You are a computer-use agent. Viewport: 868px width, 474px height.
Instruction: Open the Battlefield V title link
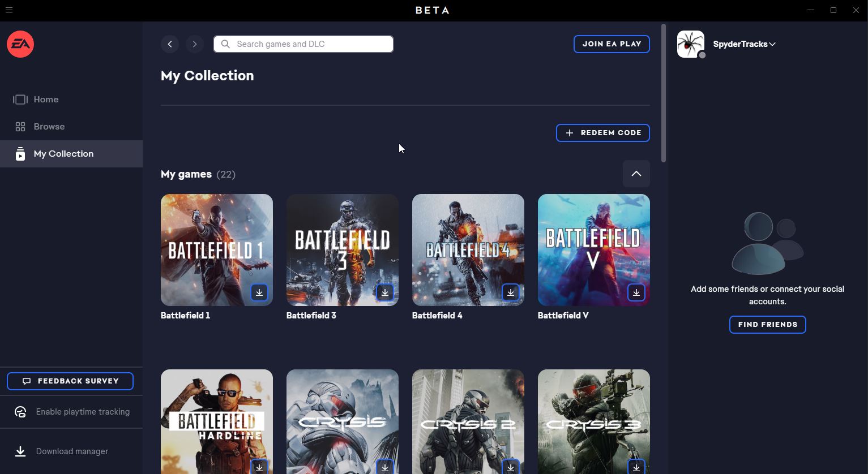click(x=563, y=316)
